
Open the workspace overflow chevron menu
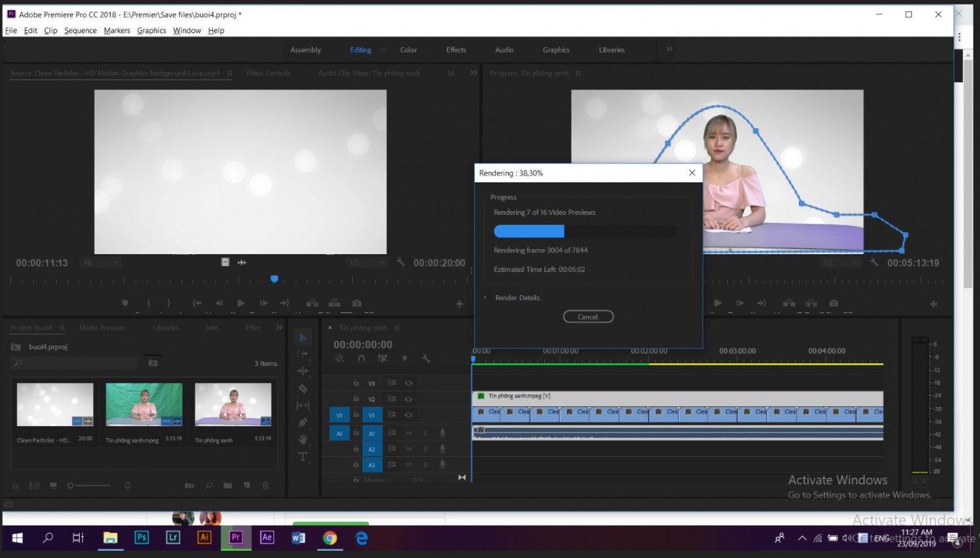pyautogui.click(x=669, y=49)
